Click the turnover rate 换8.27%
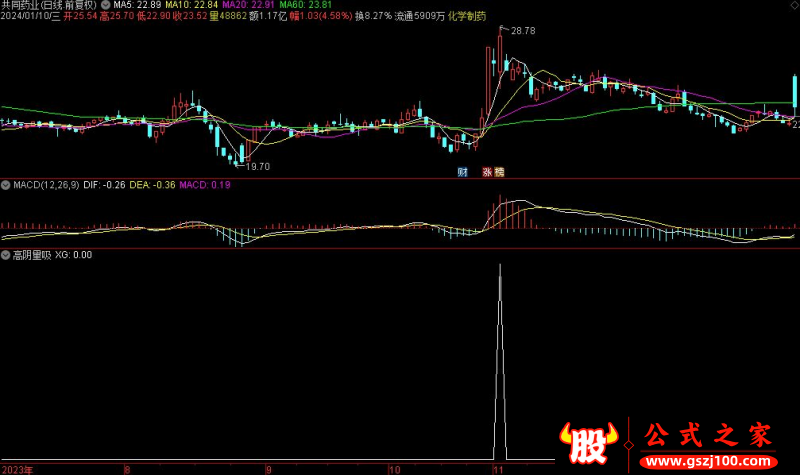This screenshot has height=475, width=800. (x=373, y=16)
